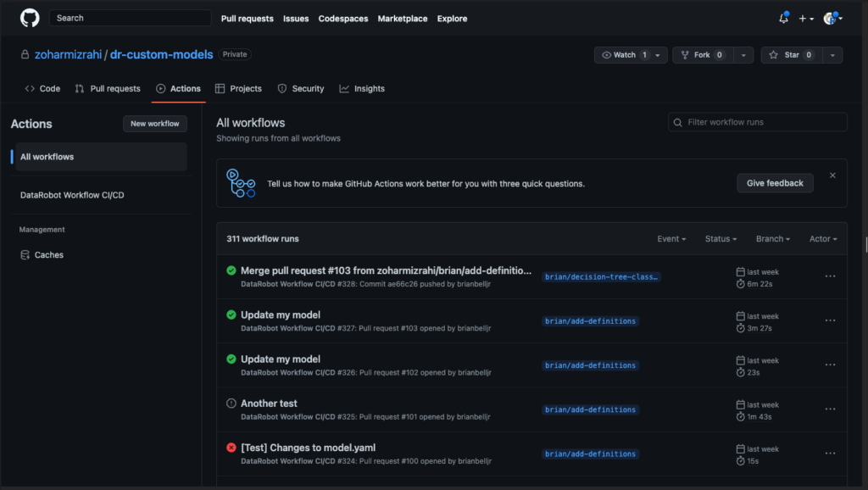Viewport: 868px width, 490px height.
Task: Click success status icon for Merge pull request #103
Action: (231, 270)
